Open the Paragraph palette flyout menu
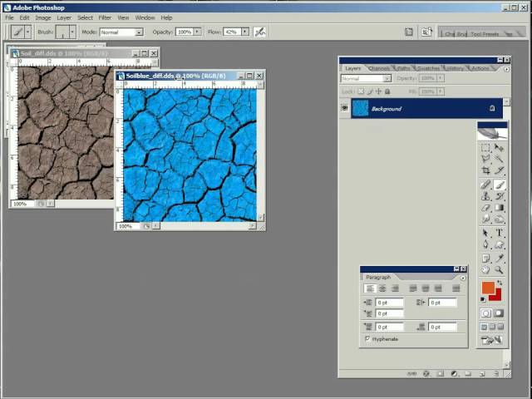 point(463,278)
